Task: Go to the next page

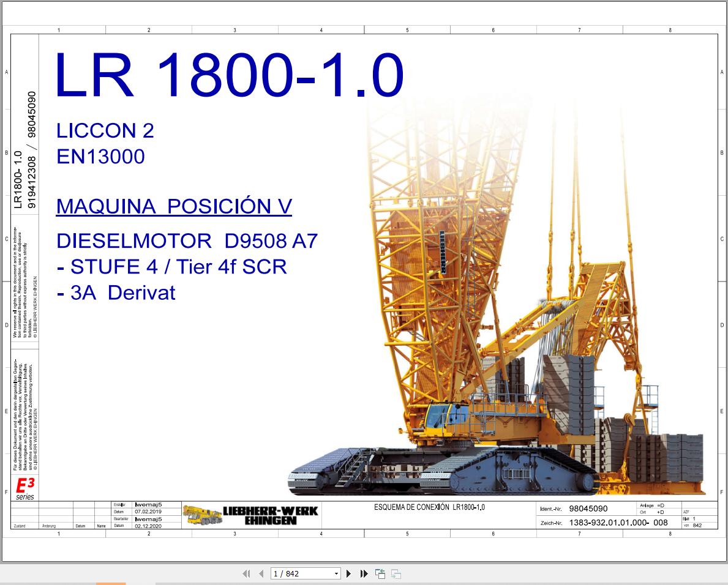Action: click(348, 574)
